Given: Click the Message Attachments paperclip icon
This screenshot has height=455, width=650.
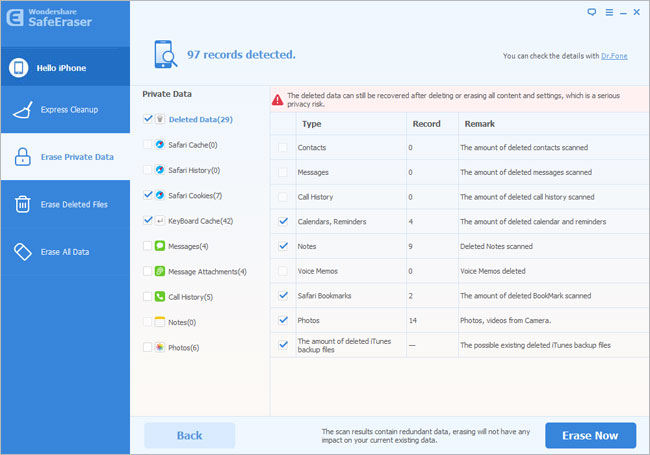Looking at the screenshot, I should pyautogui.click(x=160, y=271).
